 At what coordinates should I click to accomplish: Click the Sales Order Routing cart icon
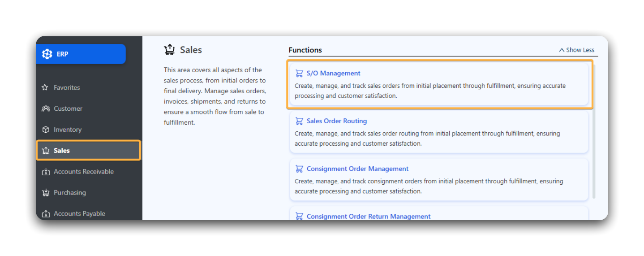(299, 121)
